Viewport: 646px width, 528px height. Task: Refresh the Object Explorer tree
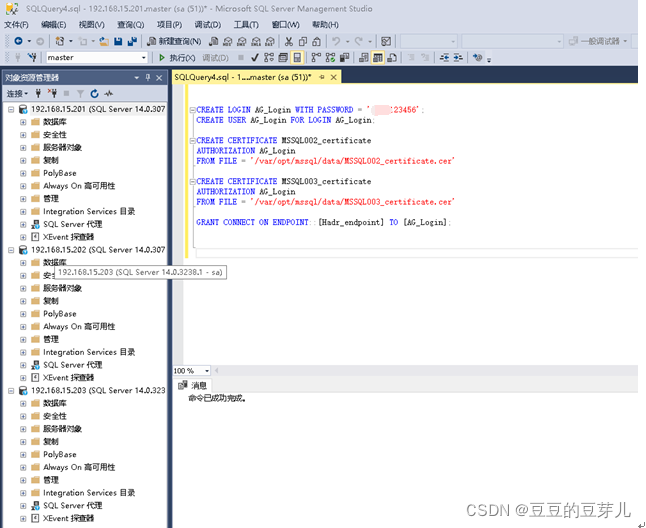[94, 93]
